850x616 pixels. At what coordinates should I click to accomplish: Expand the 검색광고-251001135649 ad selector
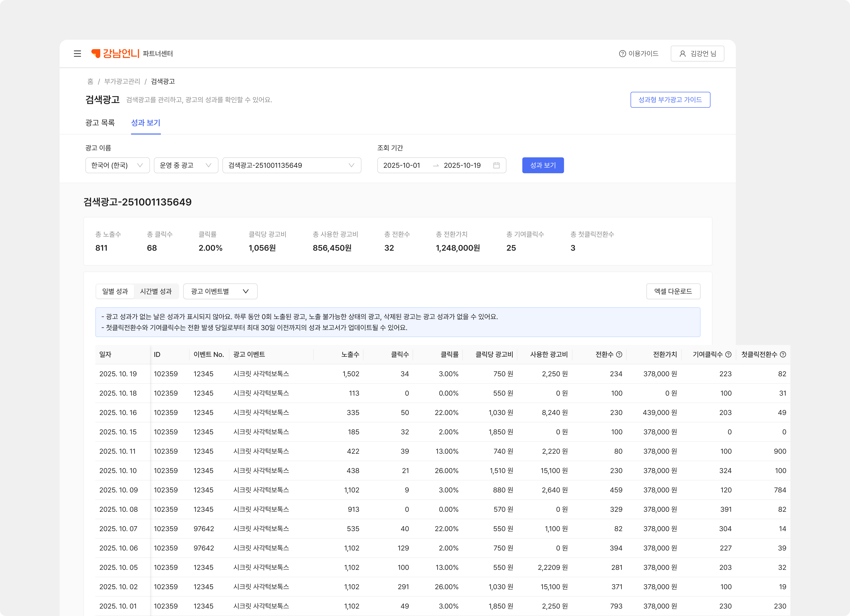[x=292, y=165]
